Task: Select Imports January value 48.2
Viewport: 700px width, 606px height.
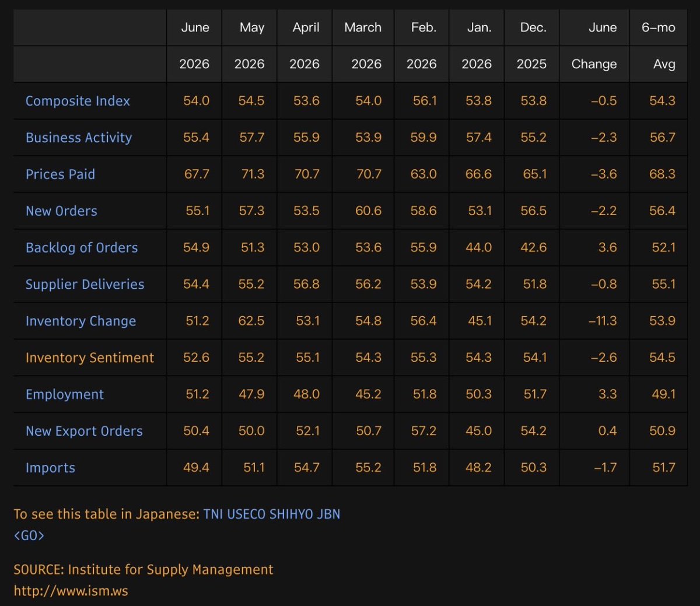Action: click(x=479, y=468)
